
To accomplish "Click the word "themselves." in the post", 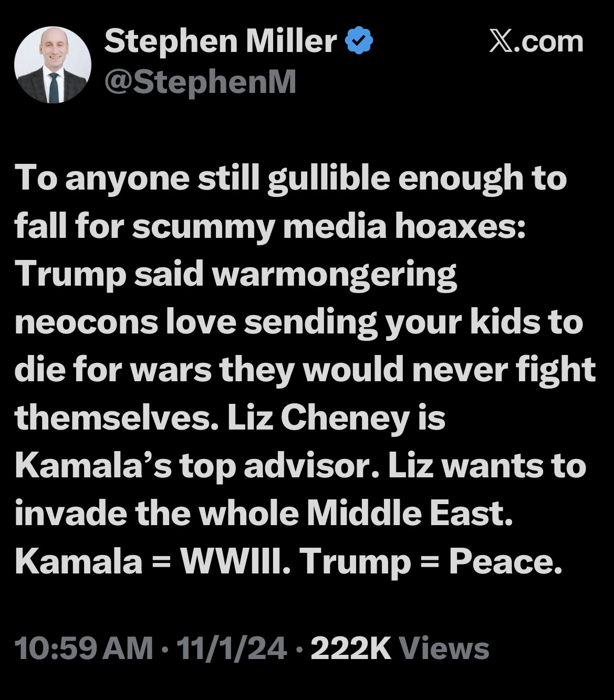I will (116, 419).
